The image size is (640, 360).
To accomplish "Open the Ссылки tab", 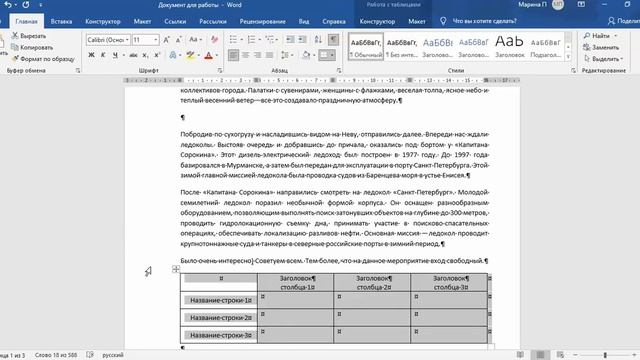I will tap(175, 21).
